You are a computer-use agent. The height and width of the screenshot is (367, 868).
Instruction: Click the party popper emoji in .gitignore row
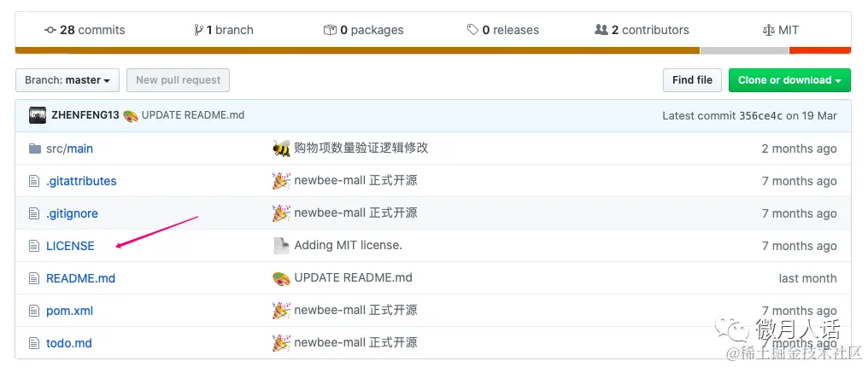click(x=282, y=213)
